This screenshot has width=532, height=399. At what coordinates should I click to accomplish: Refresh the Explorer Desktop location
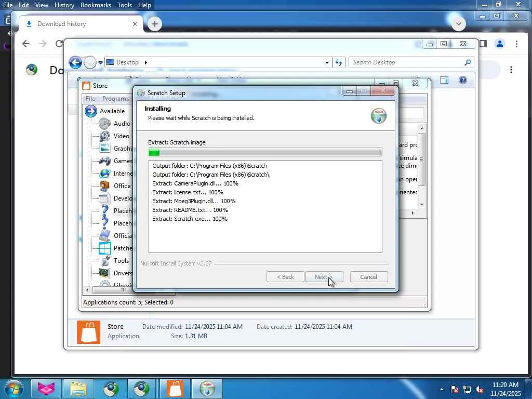(x=339, y=62)
